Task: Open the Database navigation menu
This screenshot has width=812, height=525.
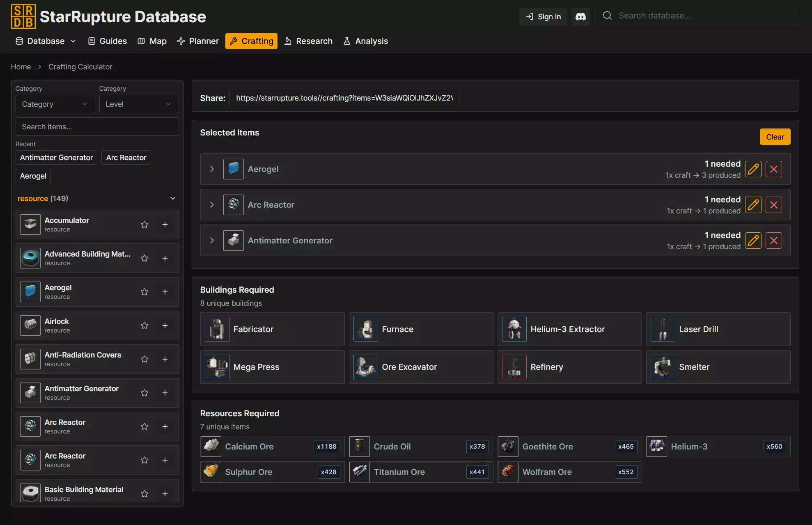Action: (46, 41)
